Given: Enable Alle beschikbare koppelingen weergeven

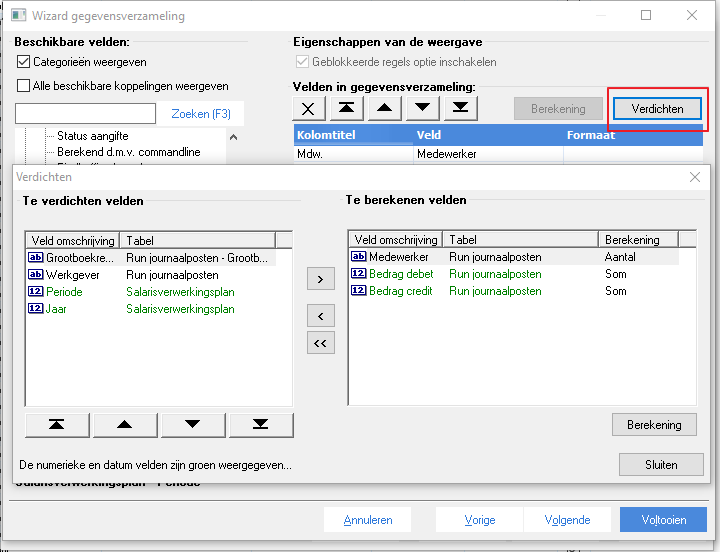Looking at the screenshot, I should pos(24,86).
